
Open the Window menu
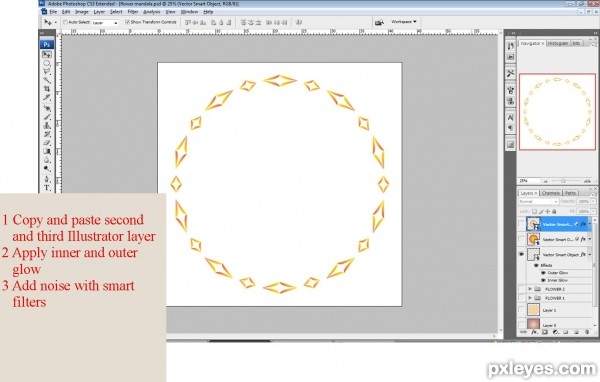coord(189,12)
